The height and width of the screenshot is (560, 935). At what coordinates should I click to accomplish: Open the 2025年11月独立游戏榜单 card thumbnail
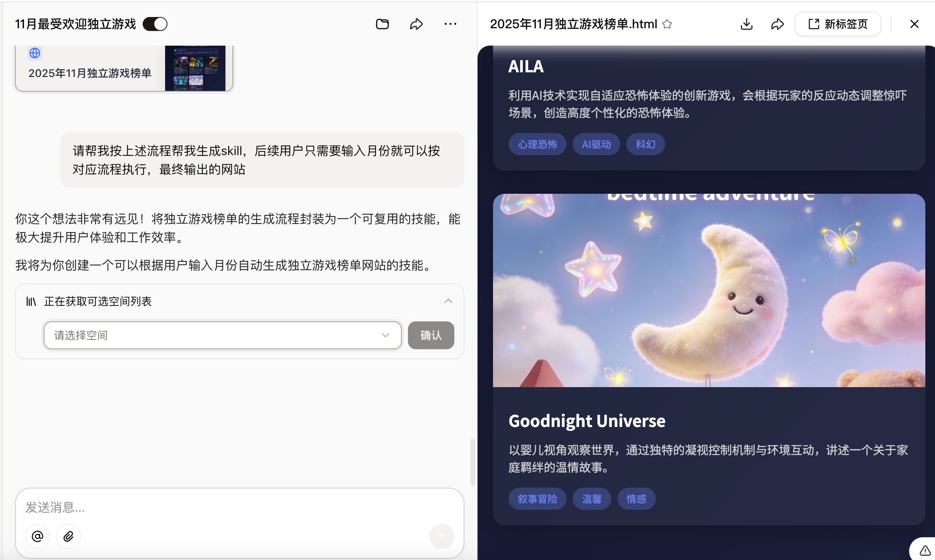195,68
